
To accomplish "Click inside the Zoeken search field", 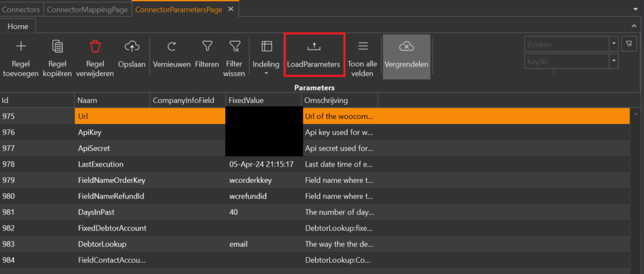I will point(566,44).
